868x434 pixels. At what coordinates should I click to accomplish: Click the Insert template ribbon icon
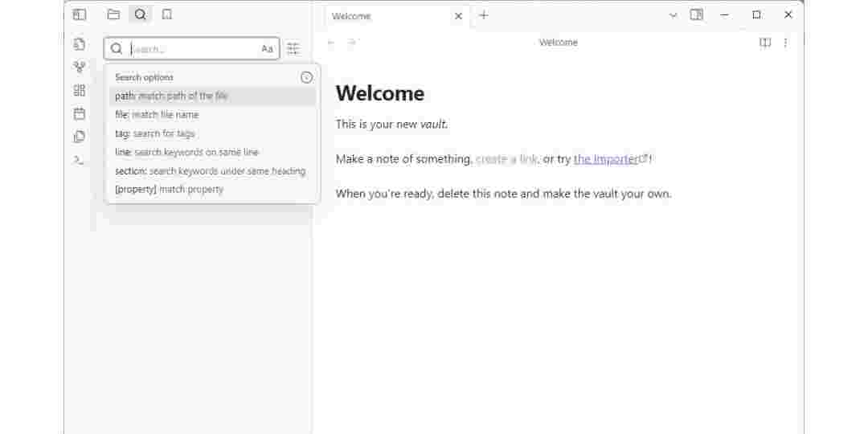(x=80, y=137)
